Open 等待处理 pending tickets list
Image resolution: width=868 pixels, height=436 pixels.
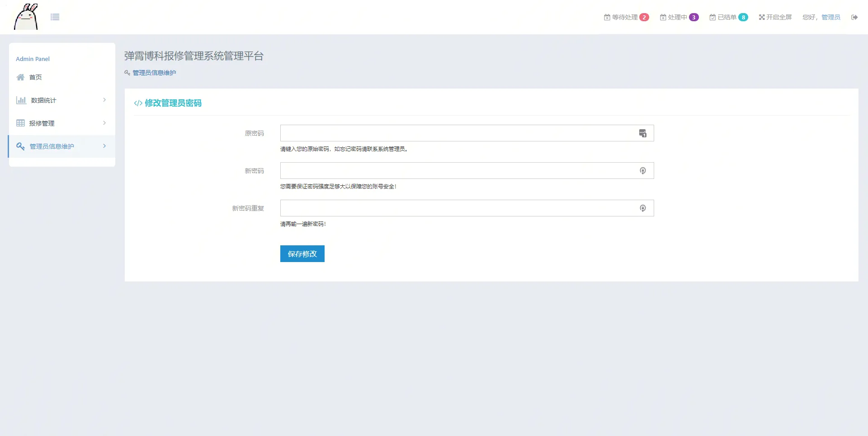pyautogui.click(x=626, y=17)
